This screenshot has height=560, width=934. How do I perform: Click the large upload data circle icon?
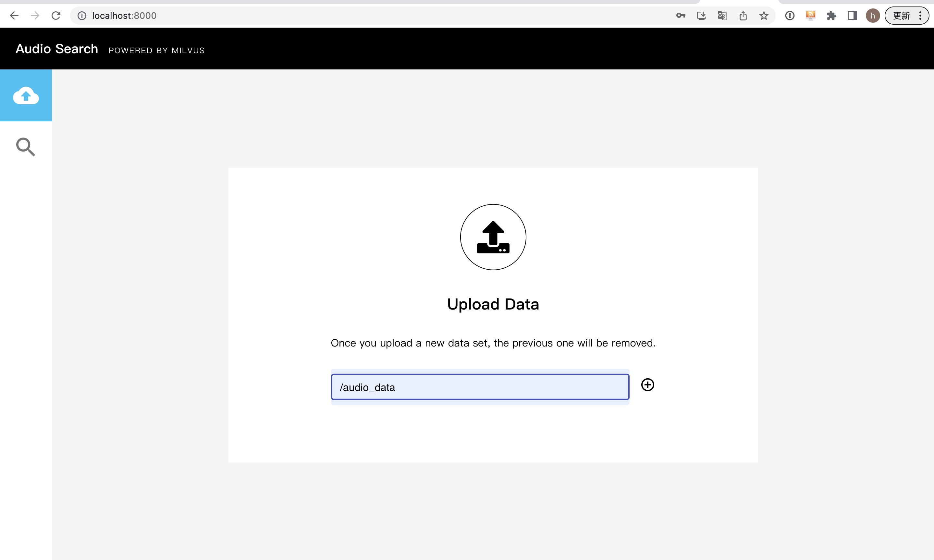point(493,237)
